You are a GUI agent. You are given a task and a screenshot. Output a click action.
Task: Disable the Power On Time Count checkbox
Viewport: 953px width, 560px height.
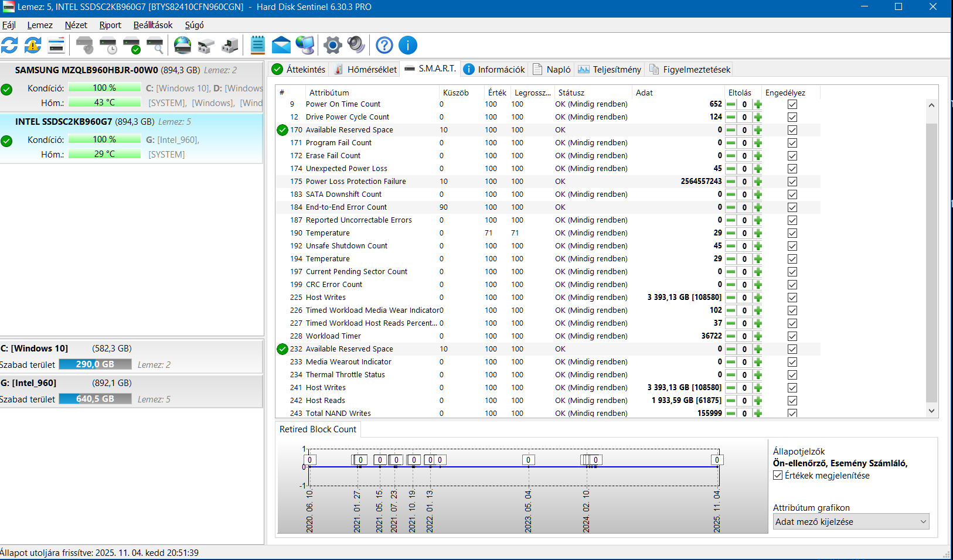[792, 104]
